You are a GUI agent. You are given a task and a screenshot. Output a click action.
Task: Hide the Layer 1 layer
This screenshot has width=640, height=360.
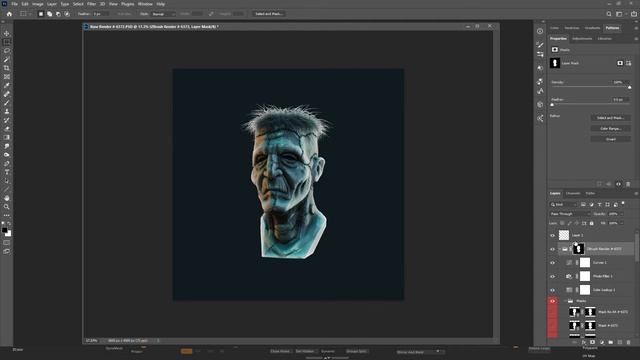tap(552, 236)
